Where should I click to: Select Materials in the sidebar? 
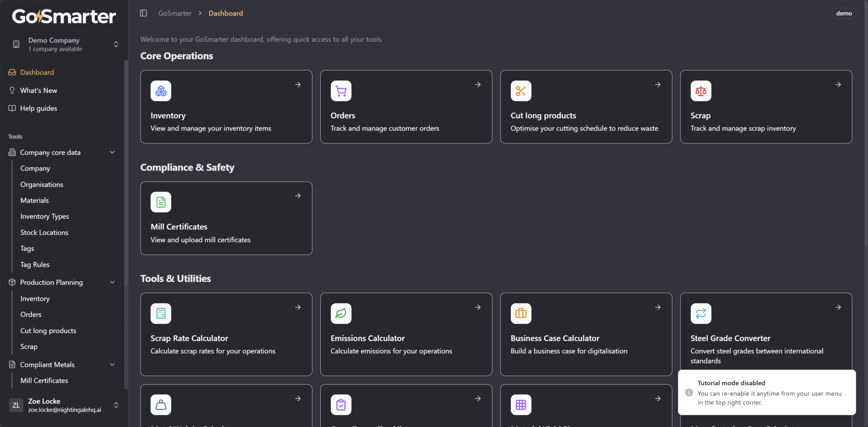(x=34, y=201)
